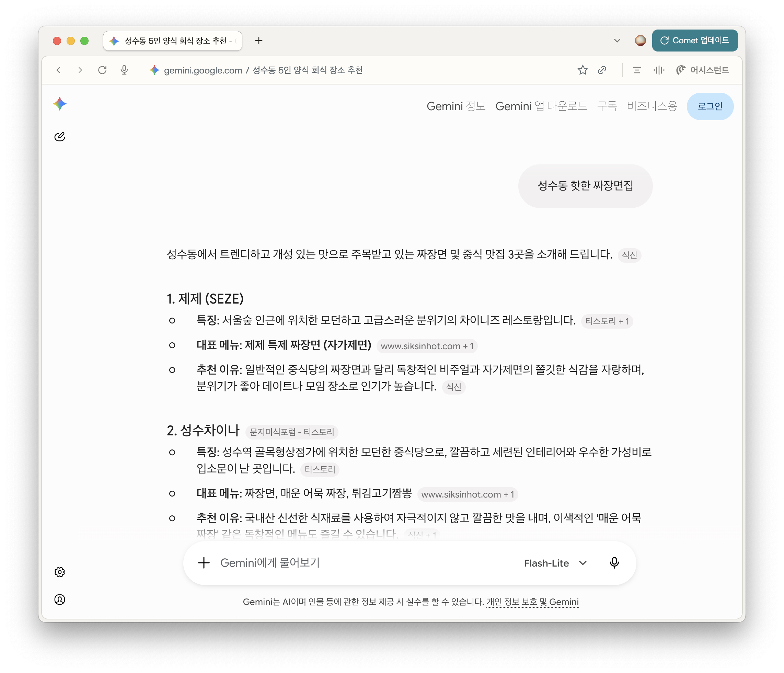784x673 pixels.
Task: Click the heading 1. 제제 (SEZE)
Action: click(x=205, y=299)
